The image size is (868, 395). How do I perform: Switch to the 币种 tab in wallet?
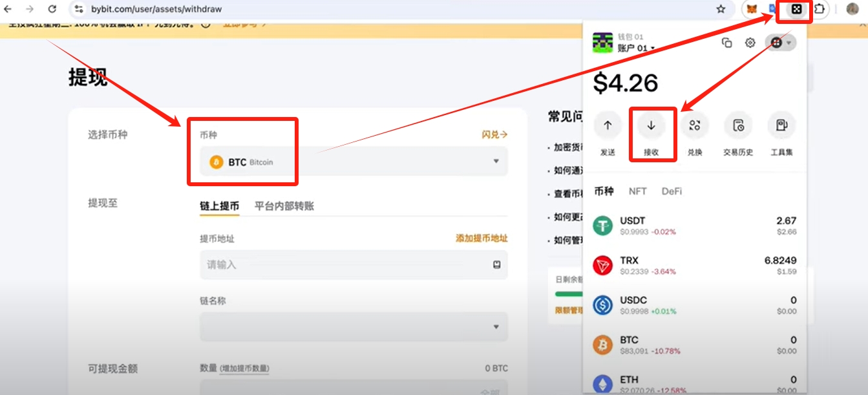(604, 191)
